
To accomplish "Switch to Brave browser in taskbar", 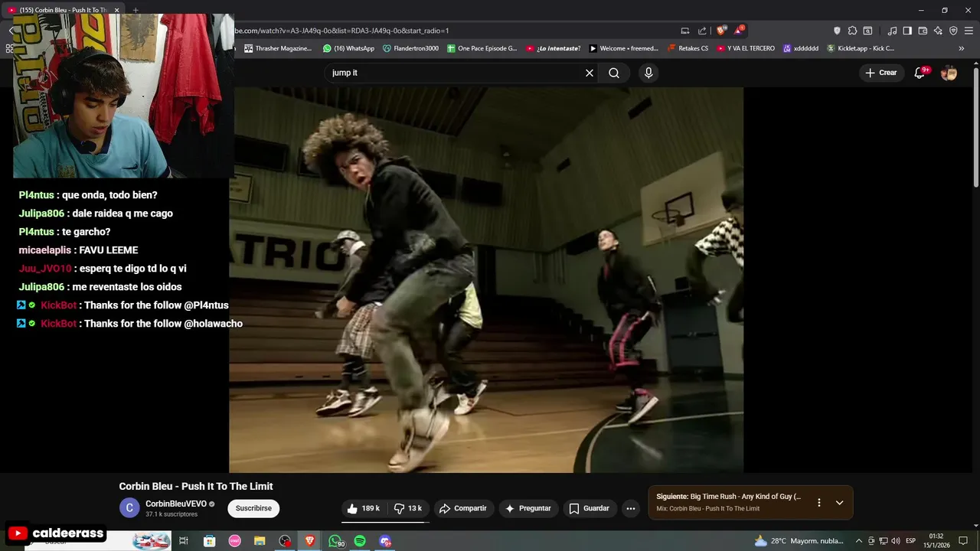I will point(310,541).
